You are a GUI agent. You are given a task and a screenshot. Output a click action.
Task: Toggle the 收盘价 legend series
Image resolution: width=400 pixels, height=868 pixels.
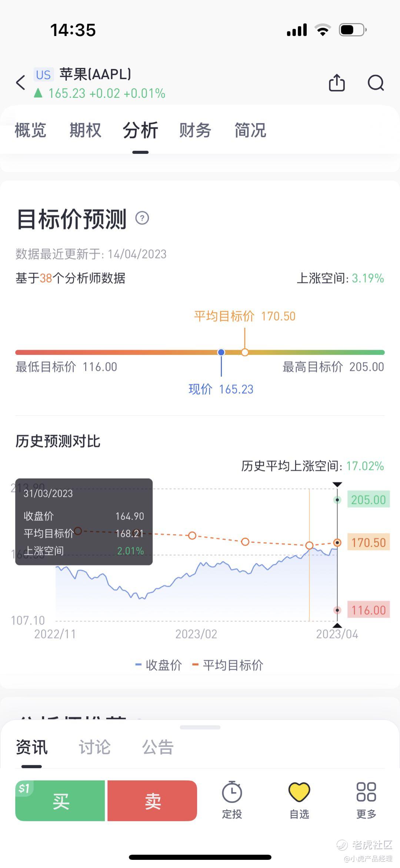pyautogui.click(x=159, y=665)
